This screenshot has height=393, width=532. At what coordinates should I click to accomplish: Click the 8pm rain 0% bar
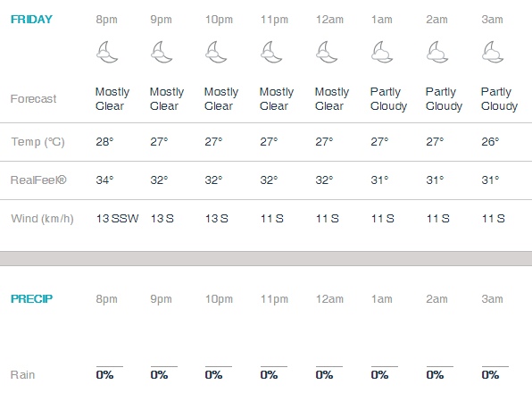coord(110,366)
